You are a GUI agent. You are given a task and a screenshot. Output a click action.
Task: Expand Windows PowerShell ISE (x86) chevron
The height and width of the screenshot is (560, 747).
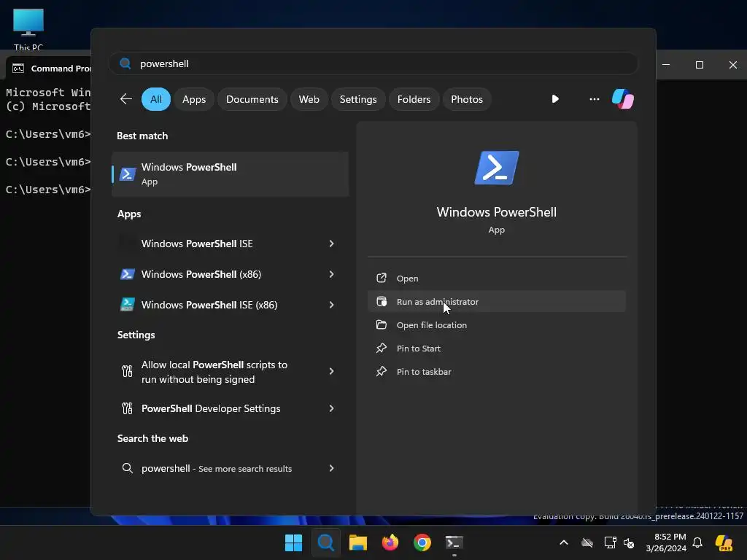coord(332,305)
